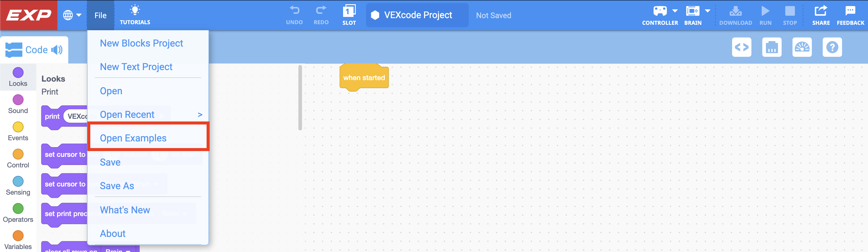Viewport: 868px width, 252px height.
Task: Start the project with the Run icon
Action: tap(765, 12)
